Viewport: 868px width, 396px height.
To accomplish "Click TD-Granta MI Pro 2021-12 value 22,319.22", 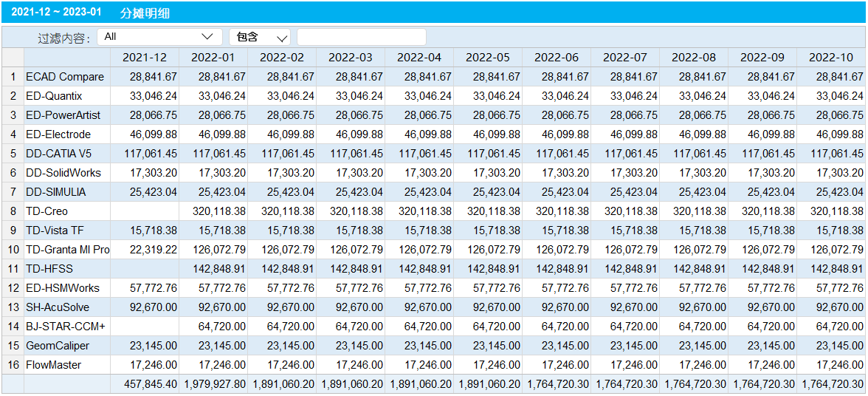I will [x=154, y=250].
